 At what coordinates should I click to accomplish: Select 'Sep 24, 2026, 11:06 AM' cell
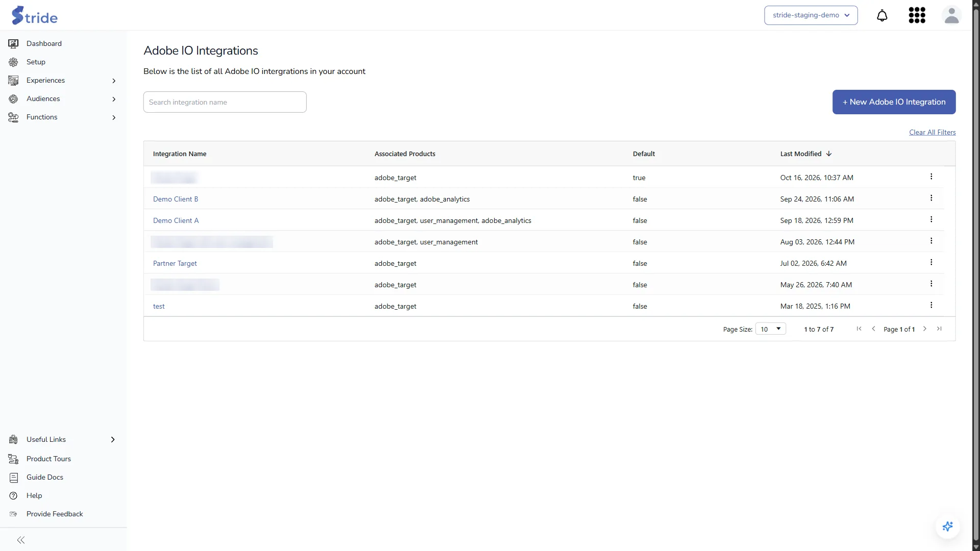(817, 199)
